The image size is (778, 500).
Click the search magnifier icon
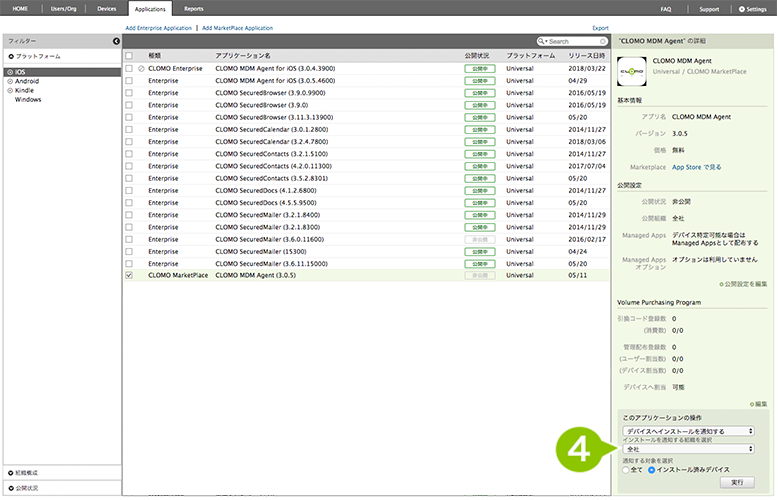[x=541, y=41]
